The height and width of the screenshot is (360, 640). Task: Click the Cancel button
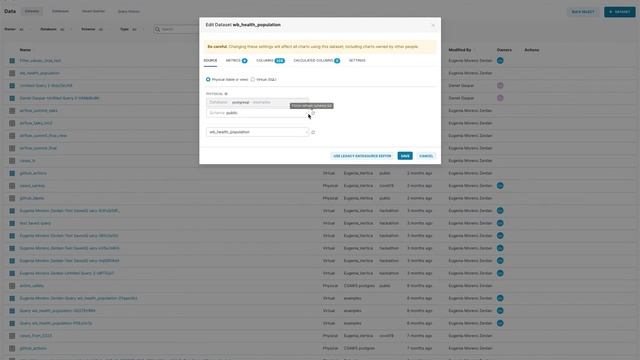click(x=426, y=156)
